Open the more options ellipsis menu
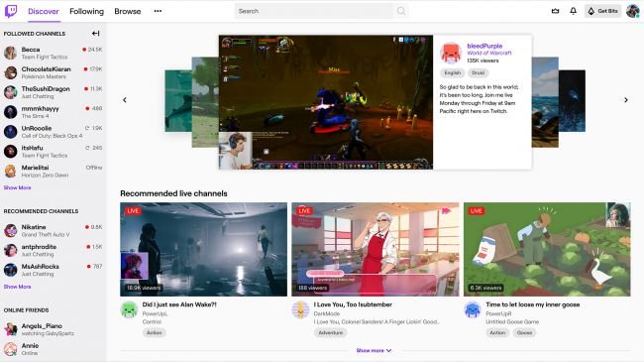 (x=158, y=11)
